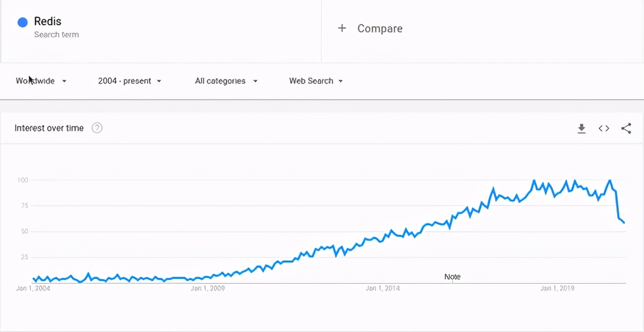Click the Jan 1, 2004 axis label
Image resolution: width=644 pixels, height=332 pixels.
point(34,288)
